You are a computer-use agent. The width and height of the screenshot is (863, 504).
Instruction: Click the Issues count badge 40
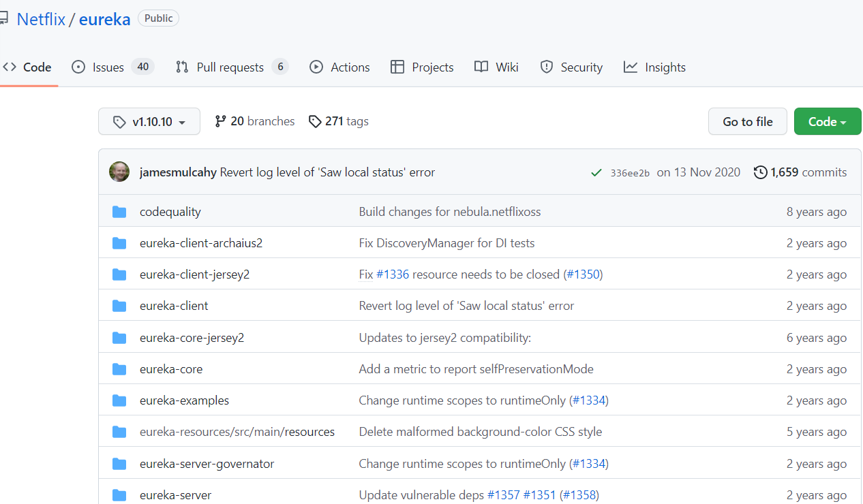(142, 67)
